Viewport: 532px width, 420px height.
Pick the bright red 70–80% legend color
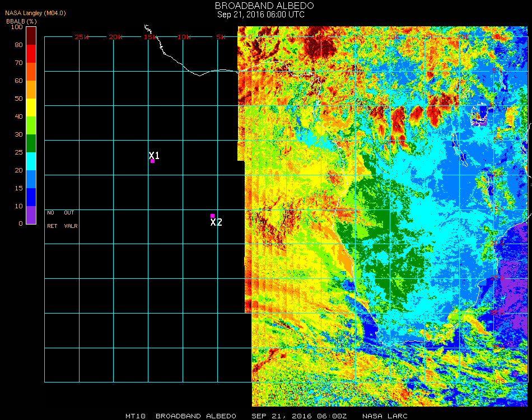coord(31,53)
